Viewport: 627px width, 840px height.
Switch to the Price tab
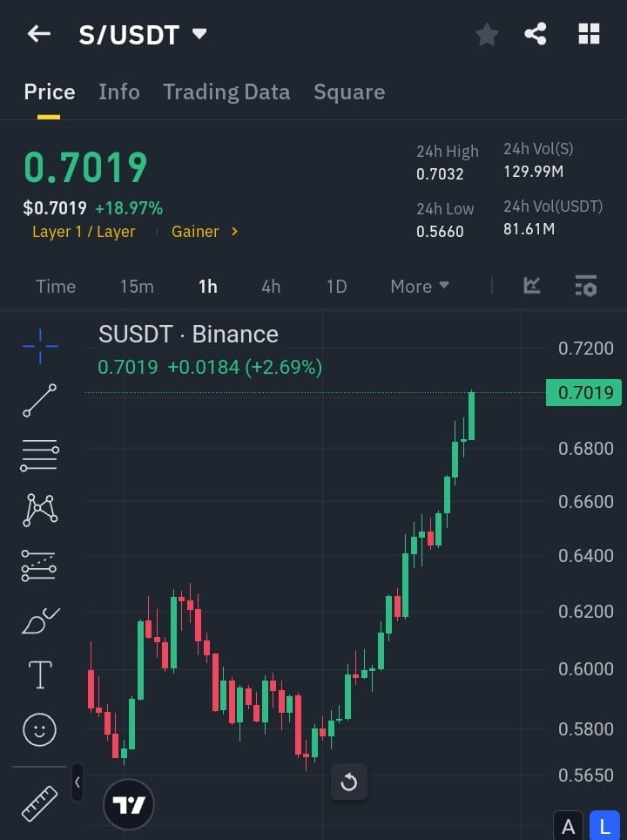tap(50, 91)
